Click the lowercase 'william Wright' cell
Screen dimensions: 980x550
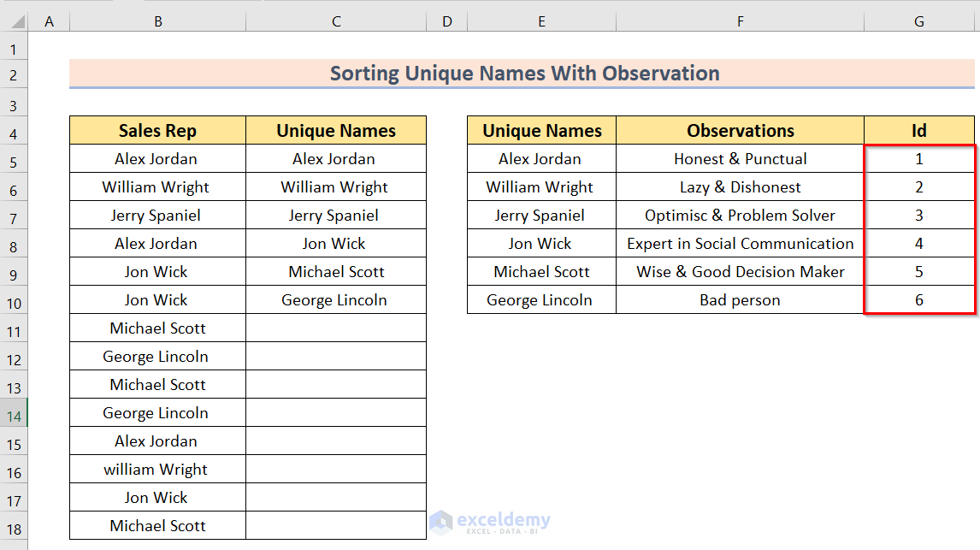point(156,470)
